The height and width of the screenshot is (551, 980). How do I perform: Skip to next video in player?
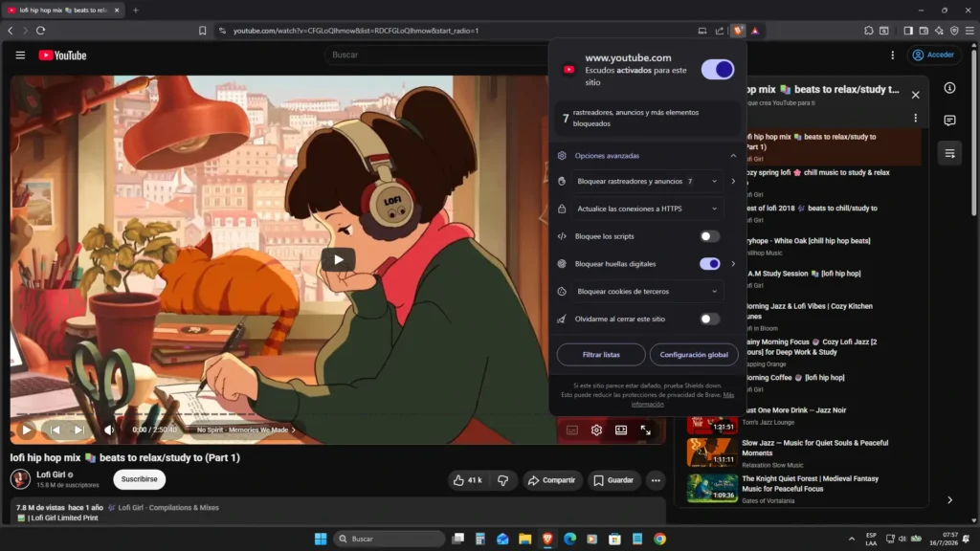(78, 430)
